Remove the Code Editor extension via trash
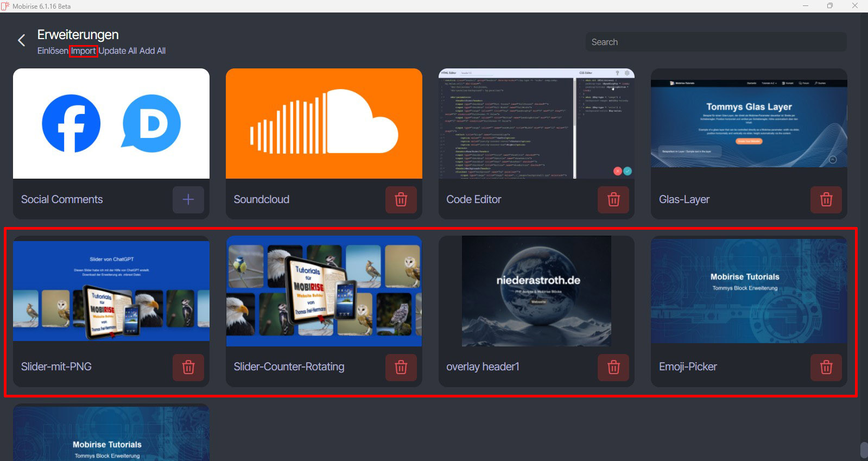Viewport: 868px width, 461px height. pos(613,199)
